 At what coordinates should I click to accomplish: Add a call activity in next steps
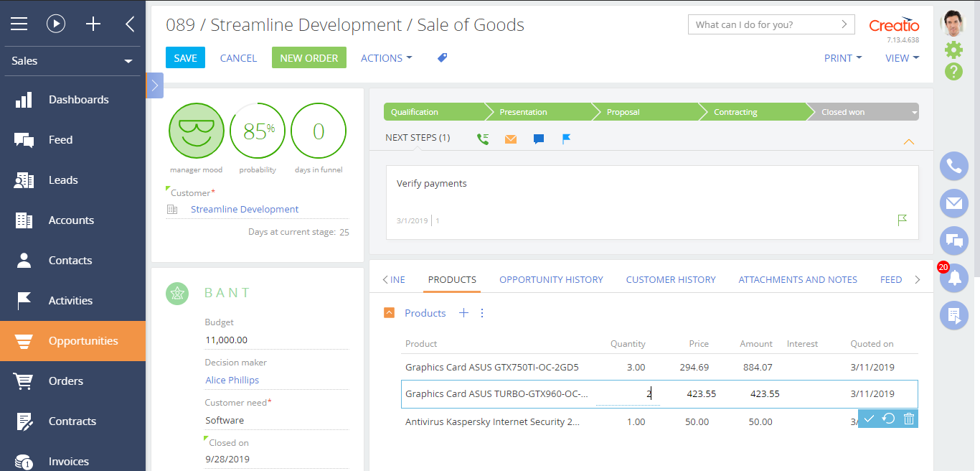pyautogui.click(x=483, y=139)
